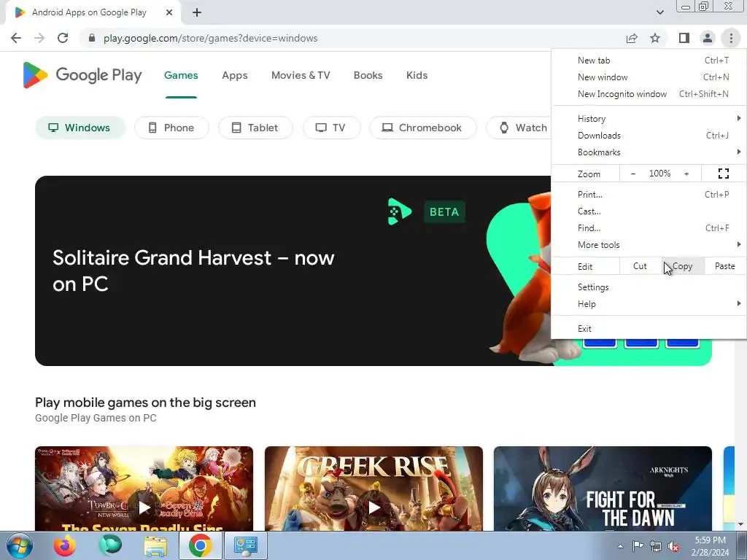Click the Action Center flag icon
The width and height of the screenshot is (747, 560).
pos(638,546)
